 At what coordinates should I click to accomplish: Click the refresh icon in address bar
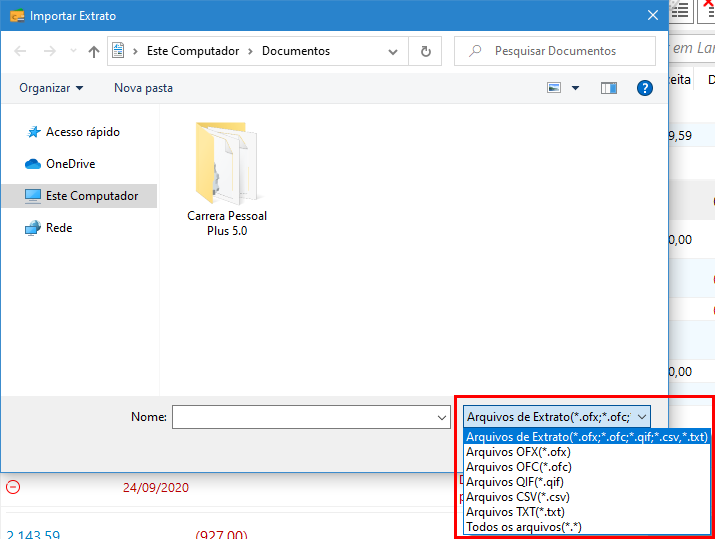click(x=426, y=51)
